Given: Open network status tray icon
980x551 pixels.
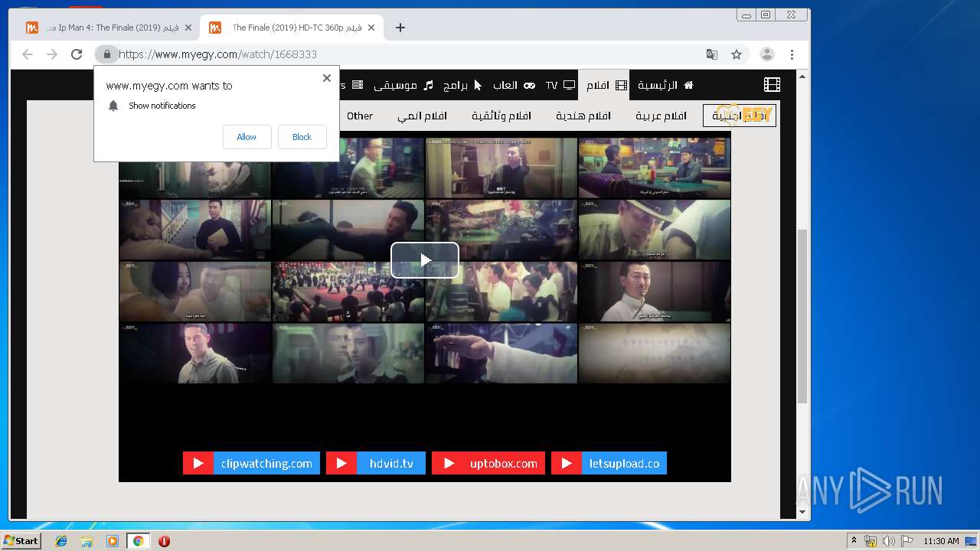Looking at the screenshot, I should [871, 541].
